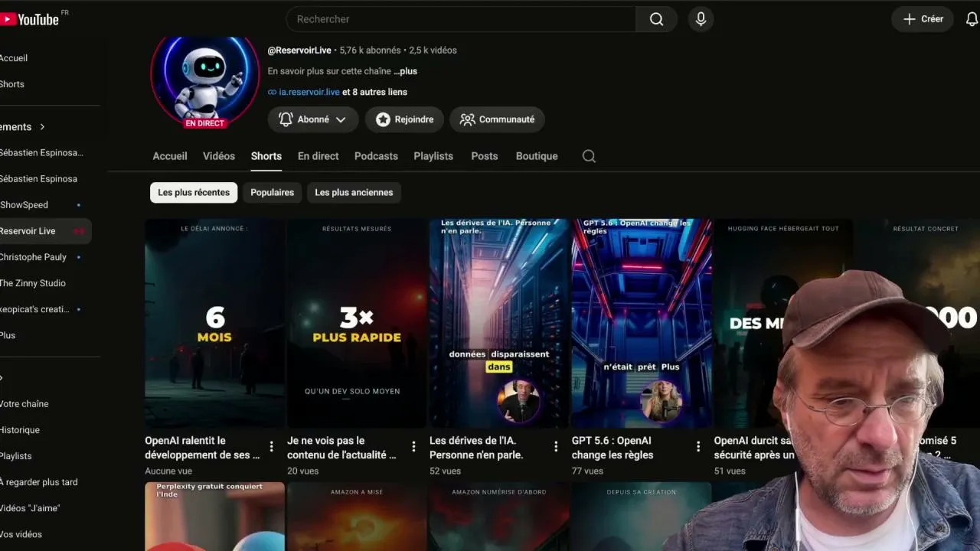Play the "données disparaissent dans" short thumbnail
This screenshot has height=551, width=980.
pyautogui.click(x=499, y=323)
